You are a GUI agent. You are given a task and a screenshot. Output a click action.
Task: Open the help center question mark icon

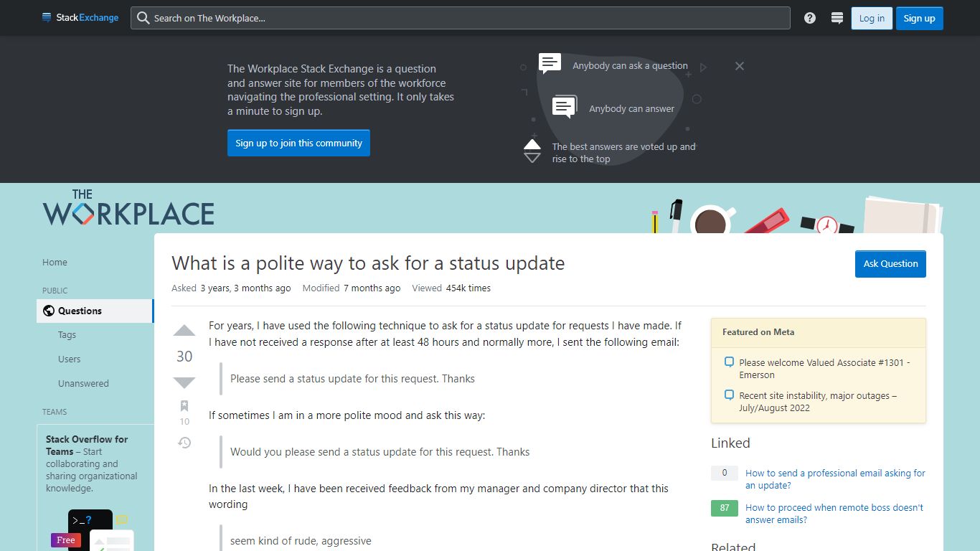tap(810, 18)
